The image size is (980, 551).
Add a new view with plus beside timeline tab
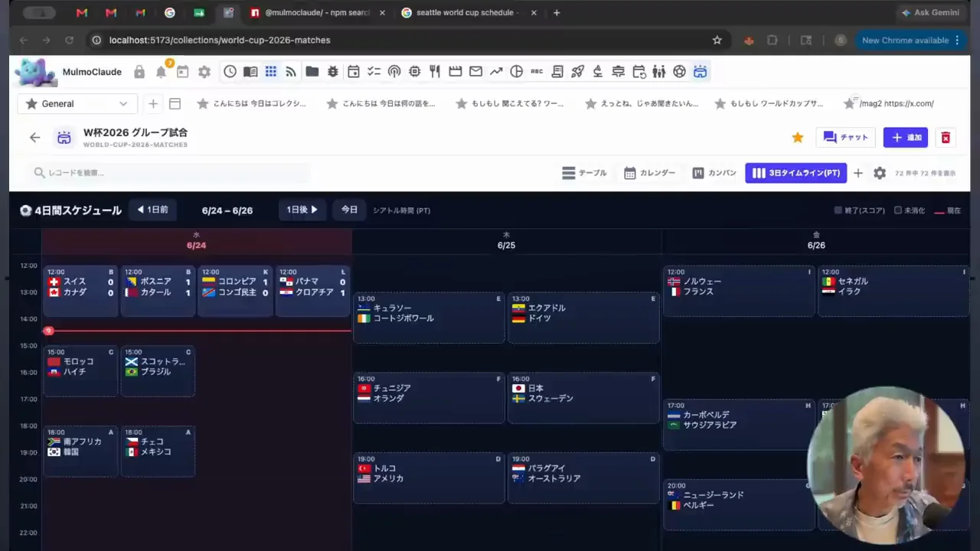tap(858, 173)
